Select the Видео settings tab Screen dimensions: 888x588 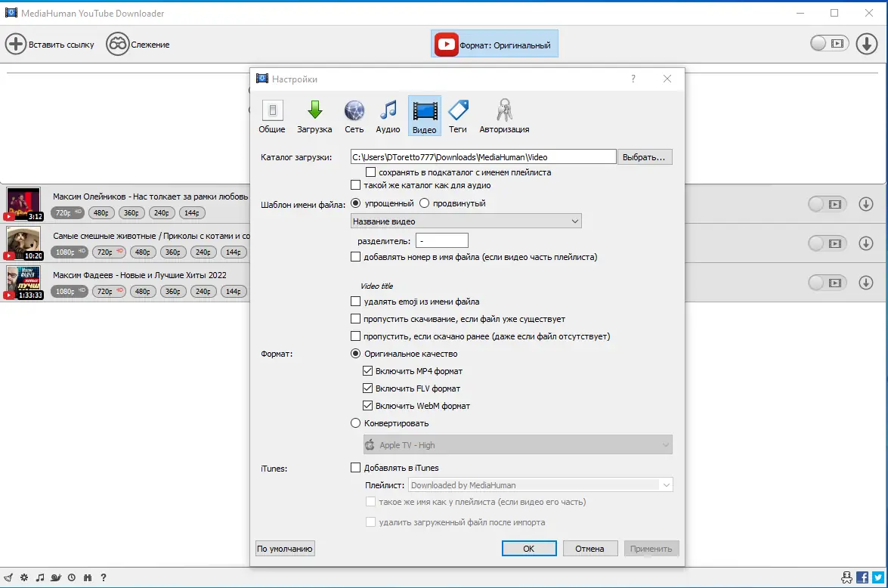coord(424,116)
